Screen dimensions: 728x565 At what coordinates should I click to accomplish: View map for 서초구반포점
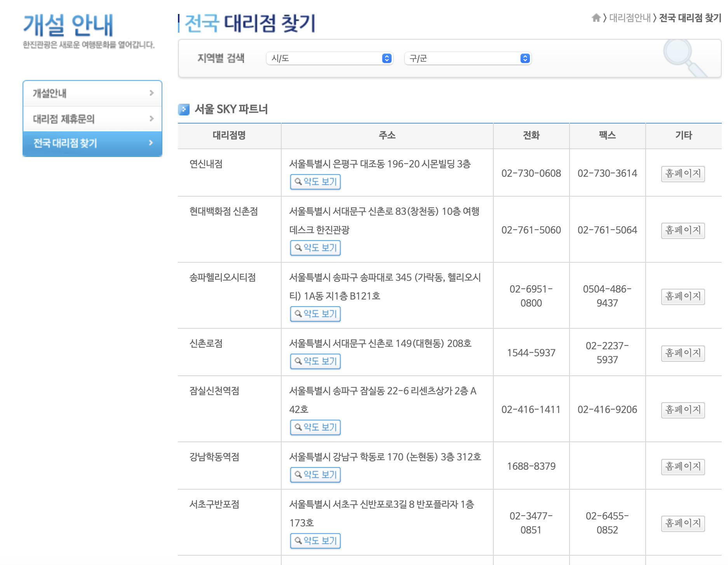pyautogui.click(x=315, y=541)
